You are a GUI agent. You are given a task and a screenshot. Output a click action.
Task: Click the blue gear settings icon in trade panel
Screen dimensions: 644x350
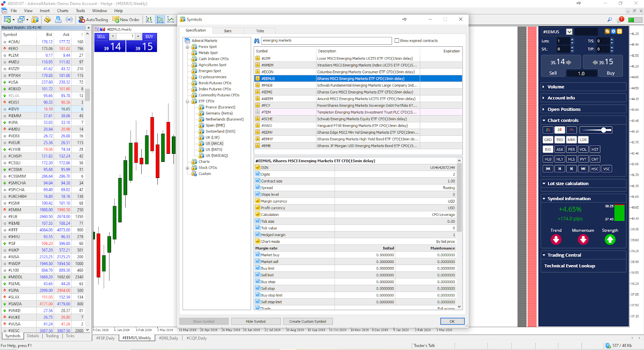(613, 31)
